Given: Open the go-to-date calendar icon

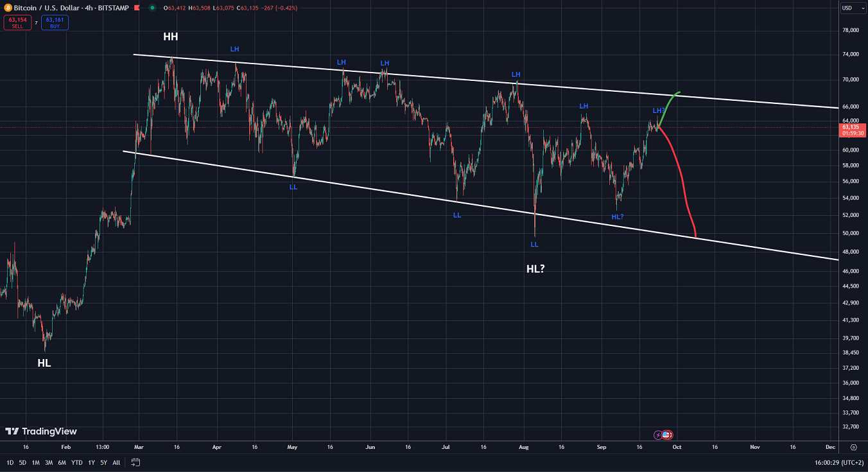Looking at the screenshot, I should tap(135, 462).
